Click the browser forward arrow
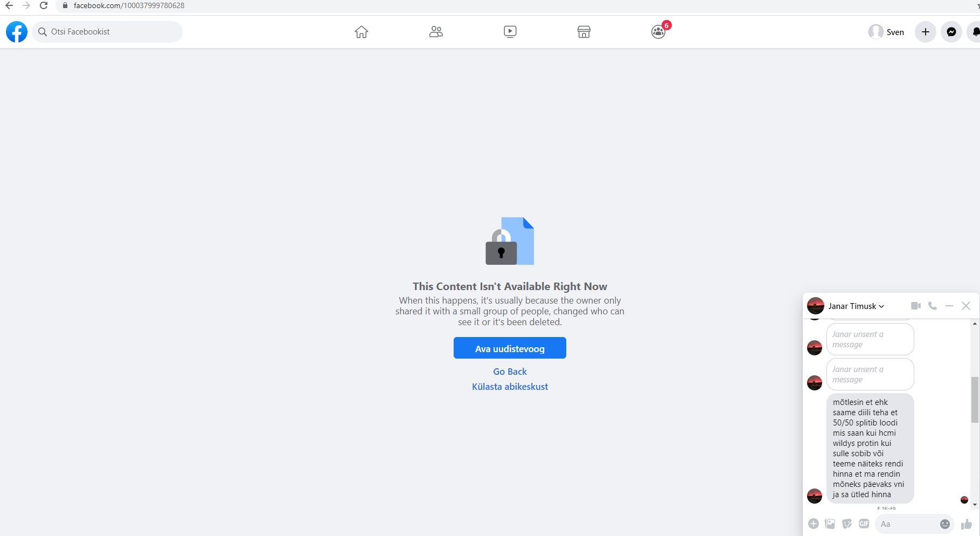This screenshot has width=980, height=536. pyautogui.click(x=26, y=5)
